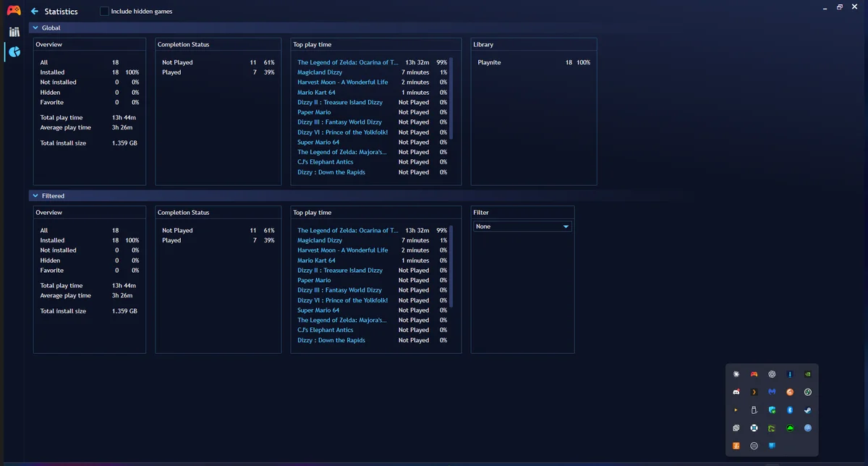Screen dimensions: 868x466
Task: Open the Playnite main menu logo
Action: point(14,10)
